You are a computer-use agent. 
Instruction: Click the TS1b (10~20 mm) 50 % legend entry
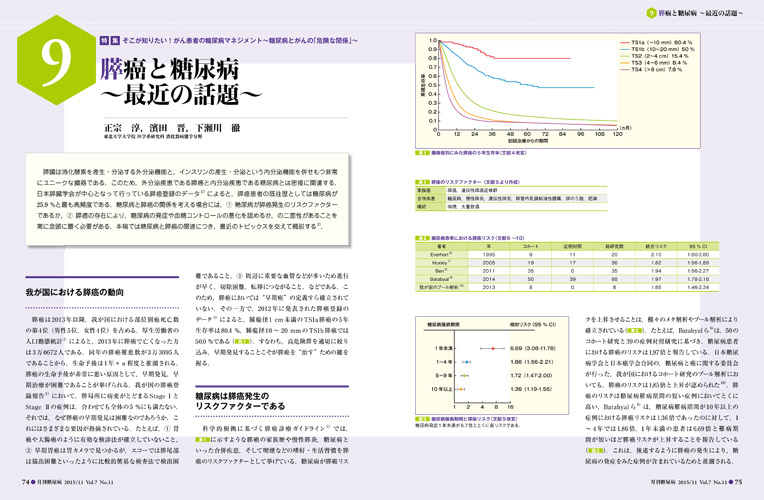[x=657, y=50]
